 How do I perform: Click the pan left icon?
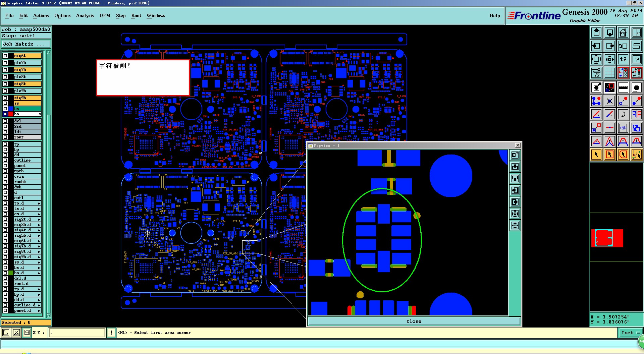596,46
